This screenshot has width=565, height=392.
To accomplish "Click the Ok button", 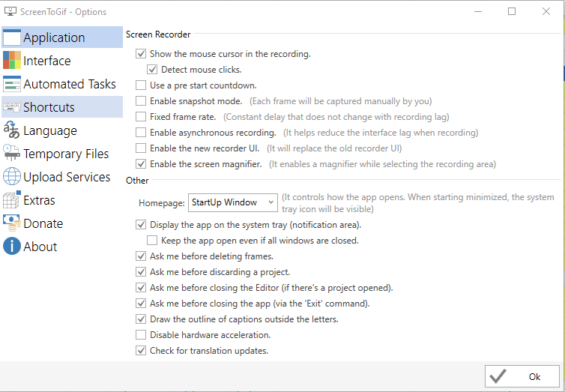I will click(522, 376).
